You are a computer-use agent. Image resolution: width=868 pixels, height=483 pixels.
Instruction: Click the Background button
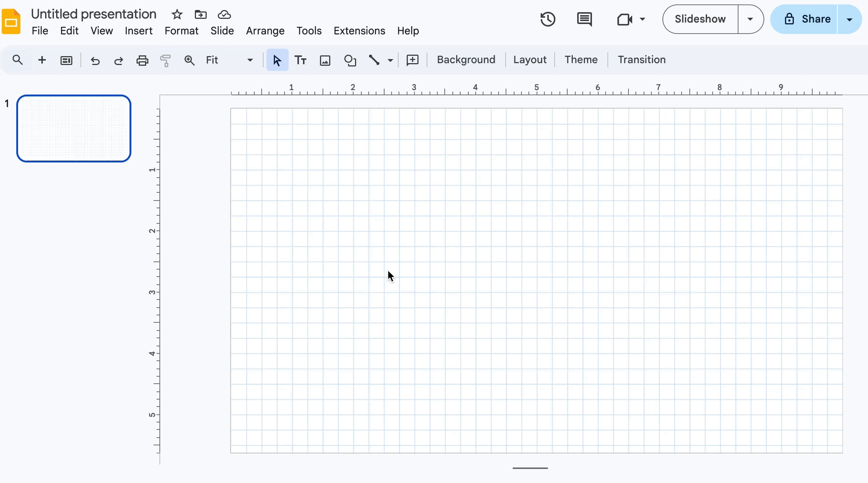pos(466,60)
